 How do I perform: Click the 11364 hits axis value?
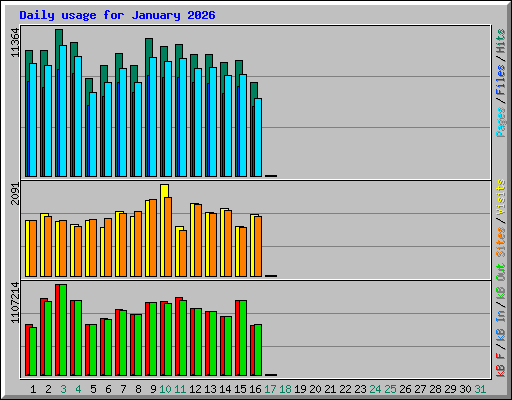tap(15, 42)
